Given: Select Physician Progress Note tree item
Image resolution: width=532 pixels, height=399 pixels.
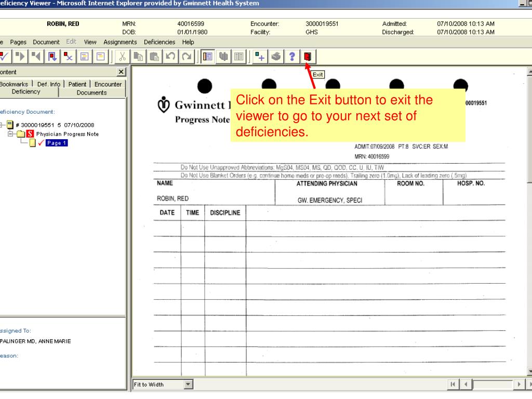Looking at the screenshot, I should pos(68,134).
